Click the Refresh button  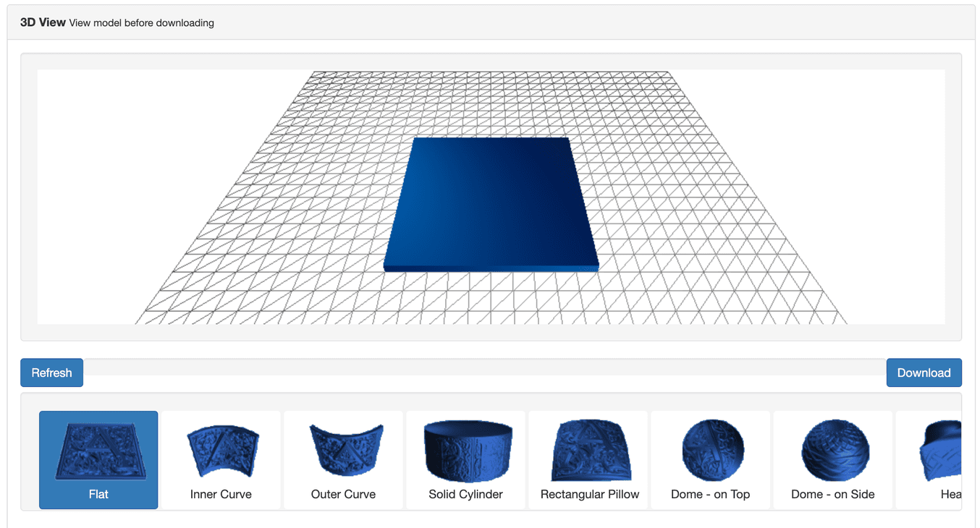[51, 372]
